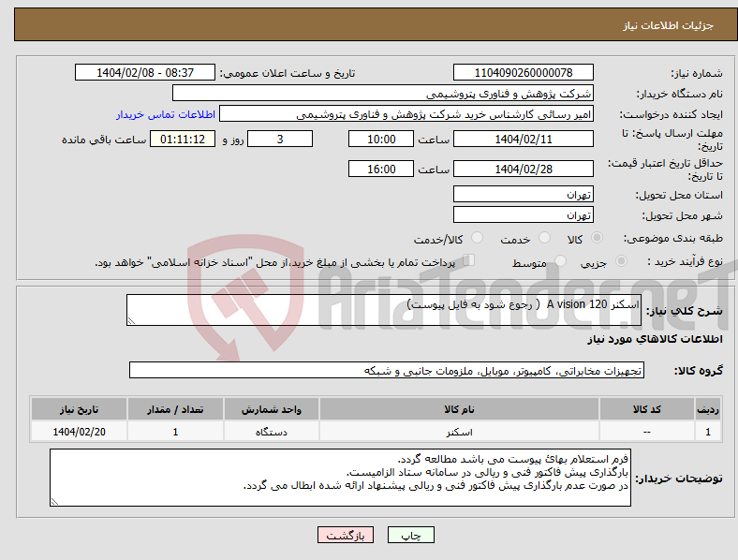Click the resize handle of description textarea
This screenshot has height=560, width=738.
coord(131,321)
